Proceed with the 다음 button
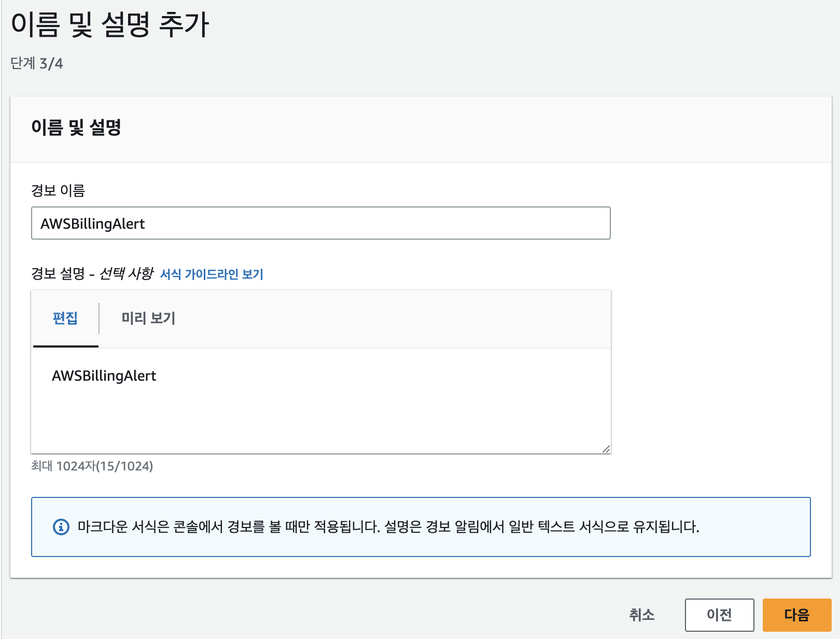Image resolution: width=840 pixels, height=639 pixels. coord(797,615)
